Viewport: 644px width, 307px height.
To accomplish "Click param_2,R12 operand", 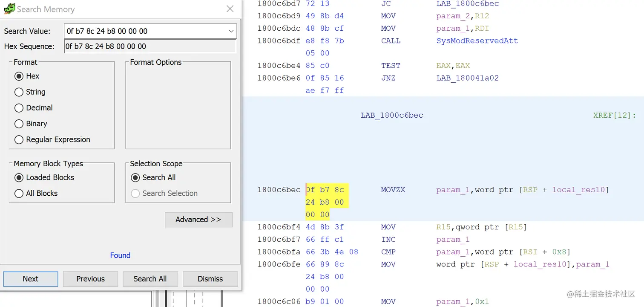I will [x=463, y=16].
